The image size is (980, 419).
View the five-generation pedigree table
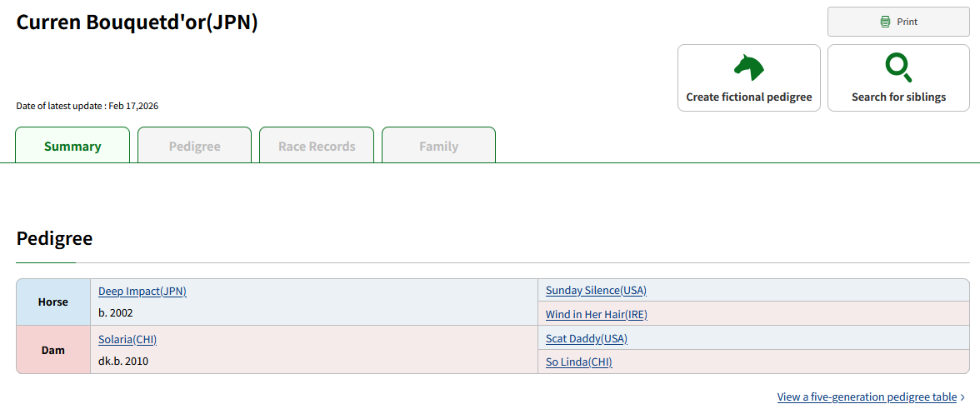[x=867, y=397]
